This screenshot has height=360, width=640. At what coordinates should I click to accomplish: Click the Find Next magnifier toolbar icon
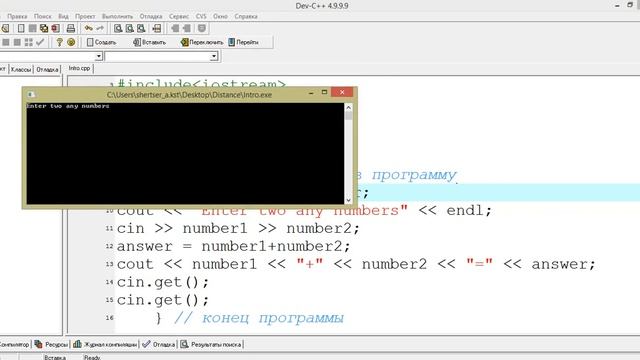coord(141,28)
